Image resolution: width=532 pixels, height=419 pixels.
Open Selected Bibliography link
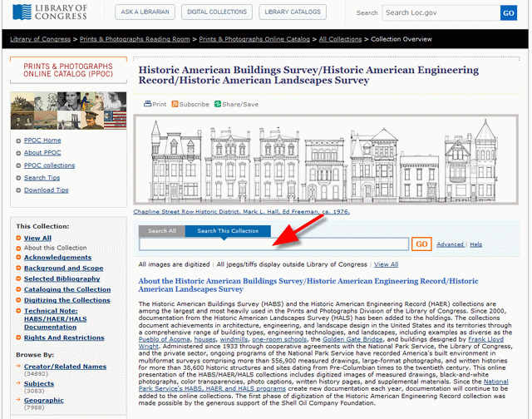tap(62, 279)
